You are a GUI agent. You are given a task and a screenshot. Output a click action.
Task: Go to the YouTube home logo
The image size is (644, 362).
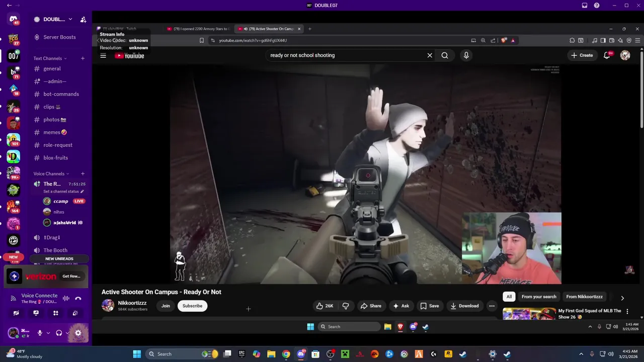pos(129,55)
